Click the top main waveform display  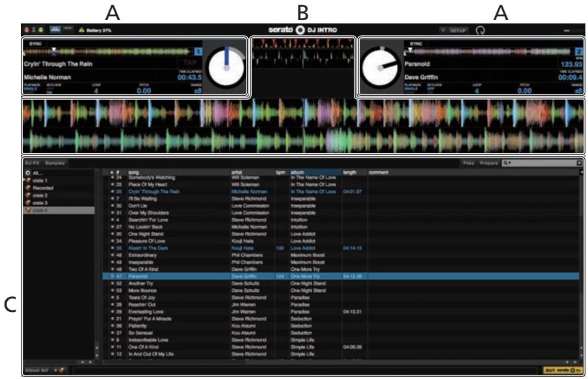tap(303, 113)
